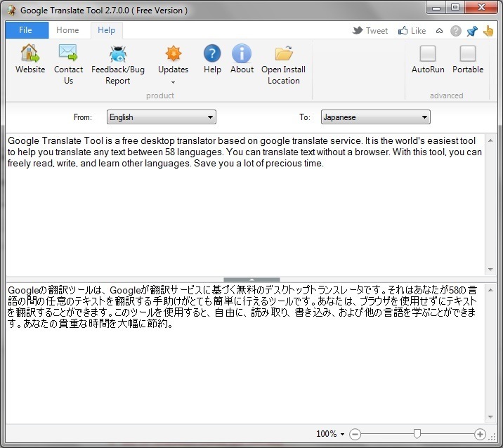Open the File menu
Image resolution: width=503 pixels, height=448 pixels.
click(26, 30)
